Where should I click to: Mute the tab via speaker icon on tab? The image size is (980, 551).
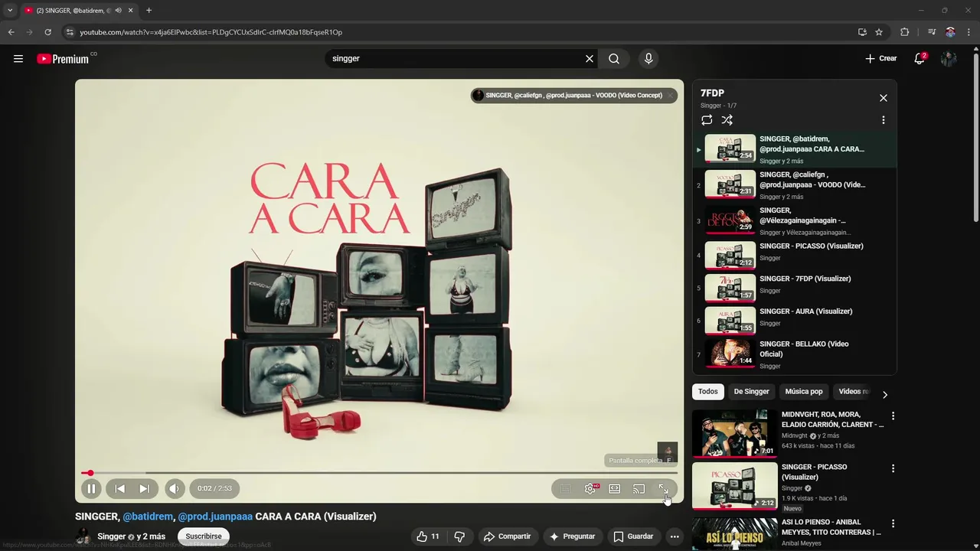tap(118, 11)
